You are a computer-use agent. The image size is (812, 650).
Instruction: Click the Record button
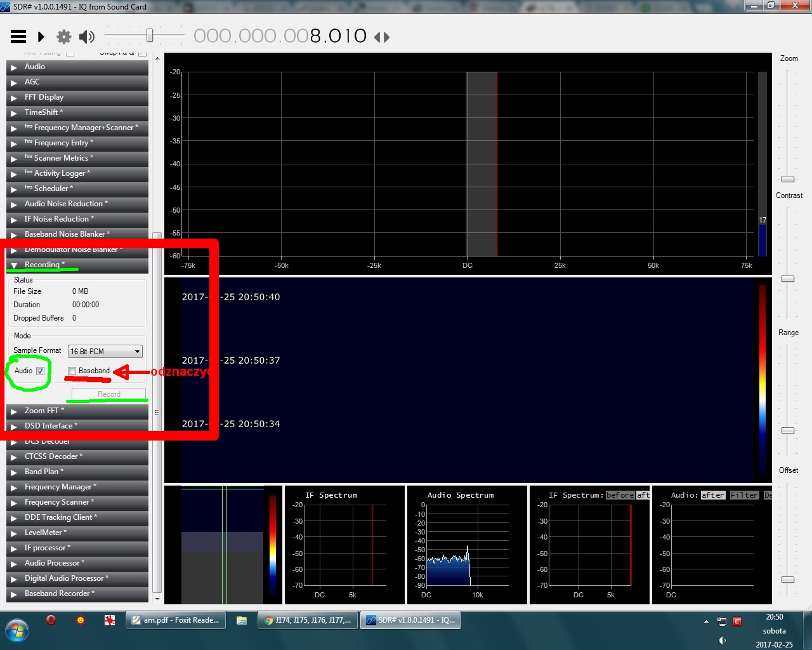click(x=108, y=394)
